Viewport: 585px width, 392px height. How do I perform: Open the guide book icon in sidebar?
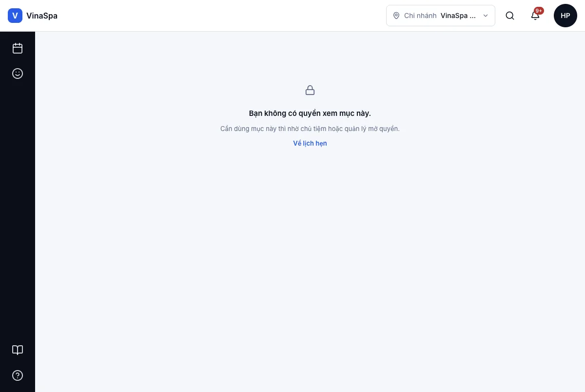pos(18,350)
